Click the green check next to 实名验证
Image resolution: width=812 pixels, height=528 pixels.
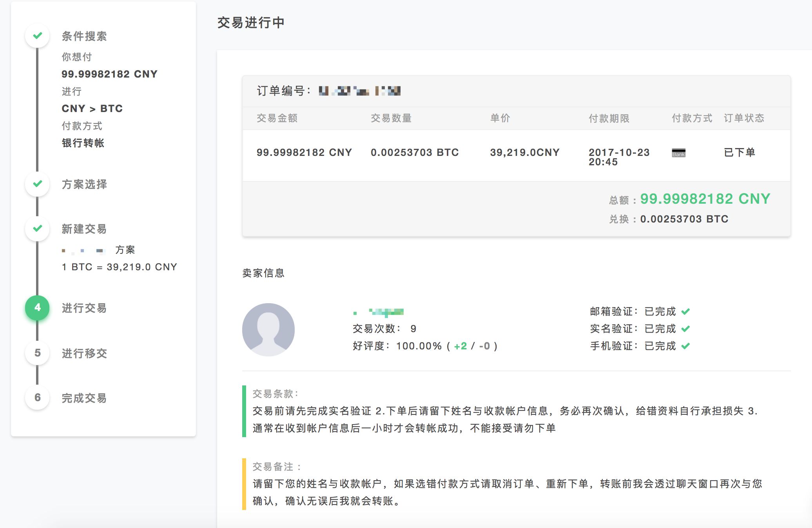[685, 329]
